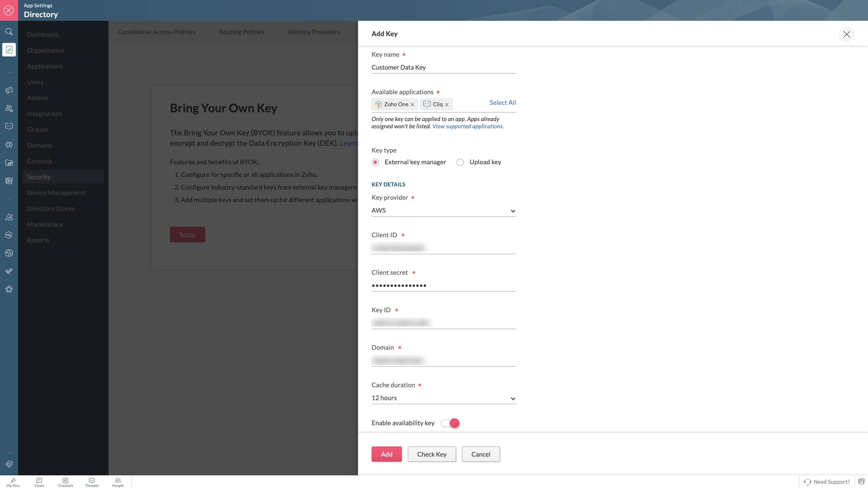
Task: Remove the Cliq application chip
Action: coord(446,105)
